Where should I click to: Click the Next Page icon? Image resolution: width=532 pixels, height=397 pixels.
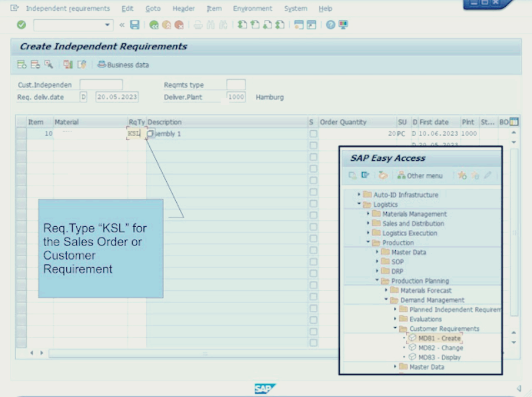coord(267,25)
